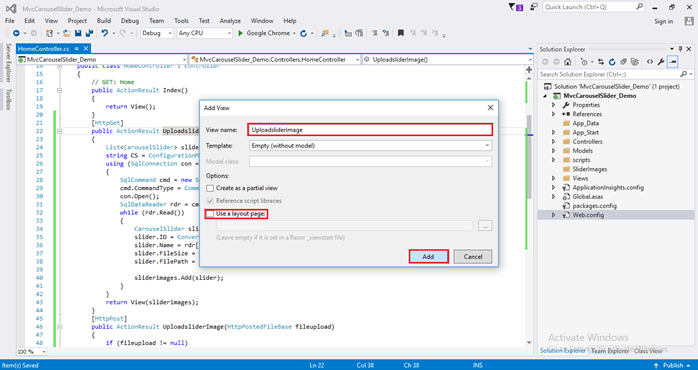698x370 pixels.
Task: Close the Add View dialog
Action: [x=490, y=108]
